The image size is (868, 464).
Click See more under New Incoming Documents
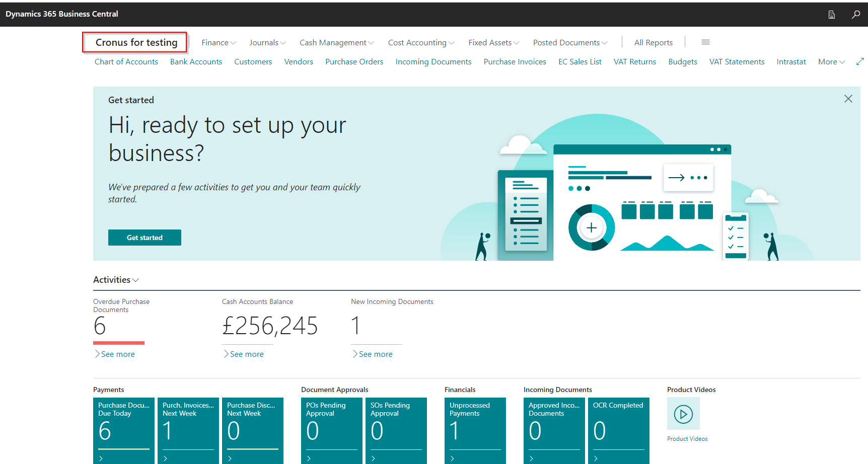tap(372, 354)
